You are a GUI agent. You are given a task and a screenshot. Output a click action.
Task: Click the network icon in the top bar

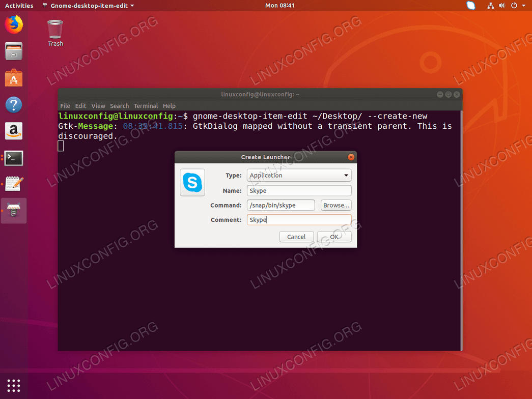click(x=490, y=6)
